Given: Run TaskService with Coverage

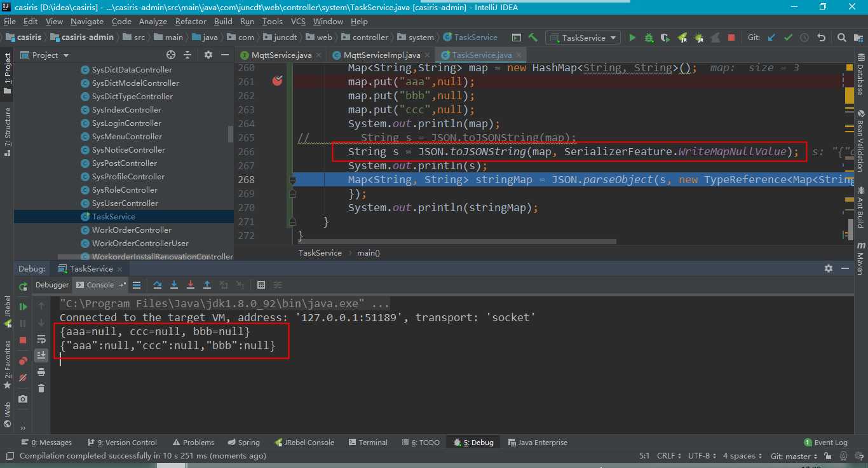Looking at the screenshot, I should pos(665,38).
